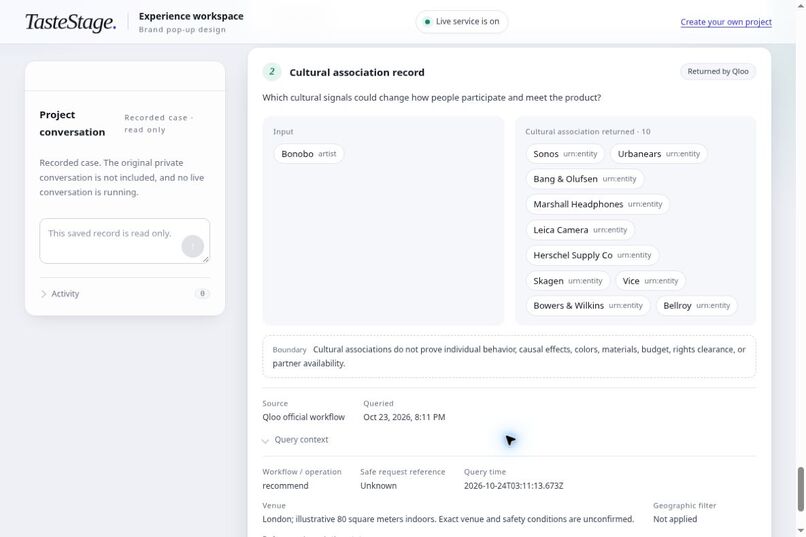Click the Oct 23, 2026, 8:11 PM queried value
Screen dimensions: 806x537
(x=404, y=417)
